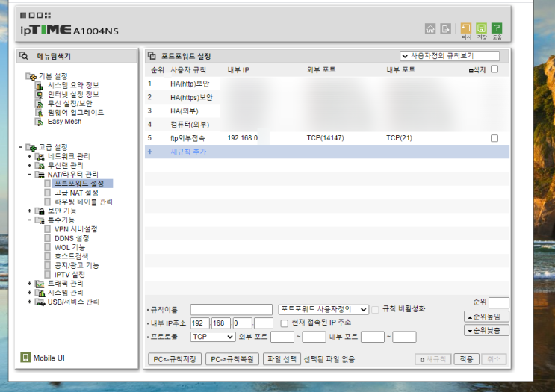Collapse the 고급 설정 tree node
555x392 pixels.
(20, 147)
